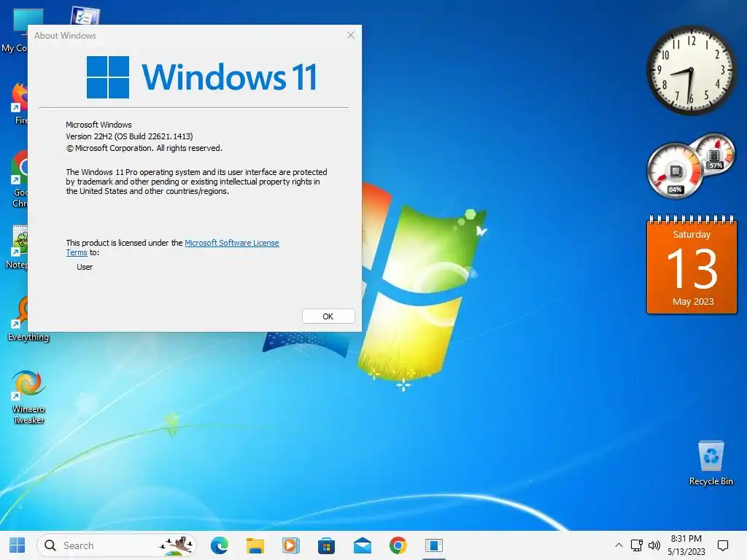747x560 pixels.
Task: Open the Mail app on taskbar
Action: point(362,545)
